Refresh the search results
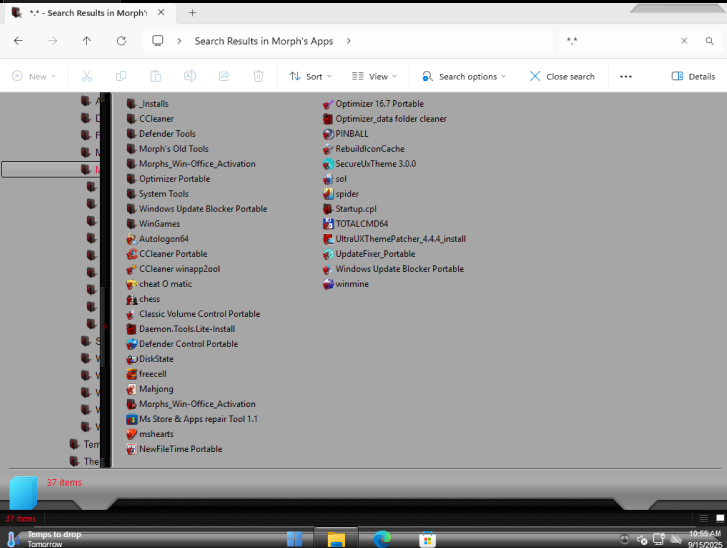 pos(121,41)
